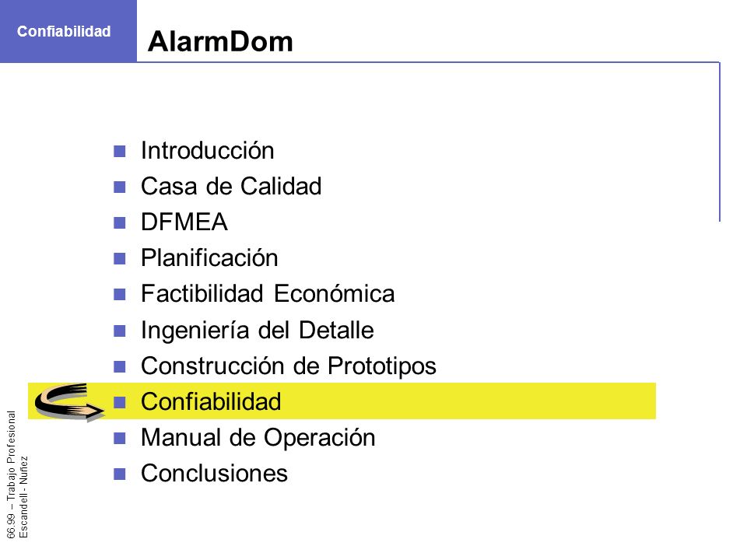This screenshot has height=560, width=747.
Task: Open the DFMEA section text
Action: pos(184,222)
